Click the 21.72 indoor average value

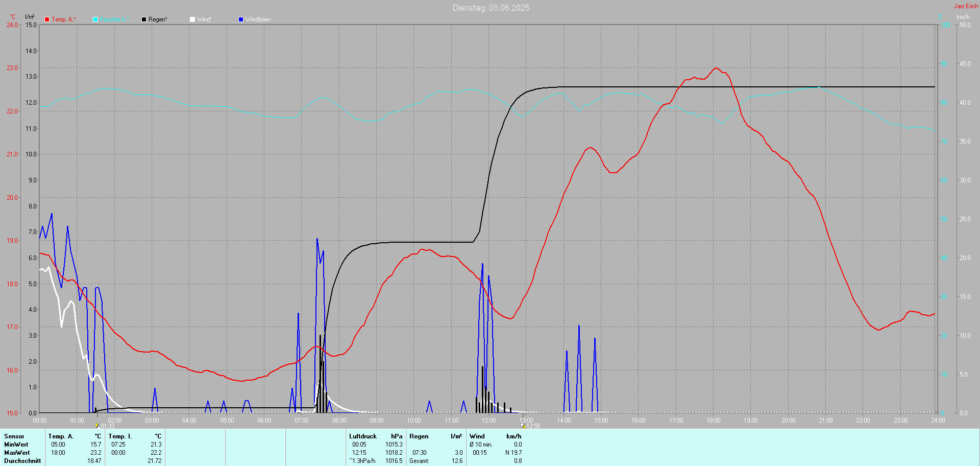point(155,461)
